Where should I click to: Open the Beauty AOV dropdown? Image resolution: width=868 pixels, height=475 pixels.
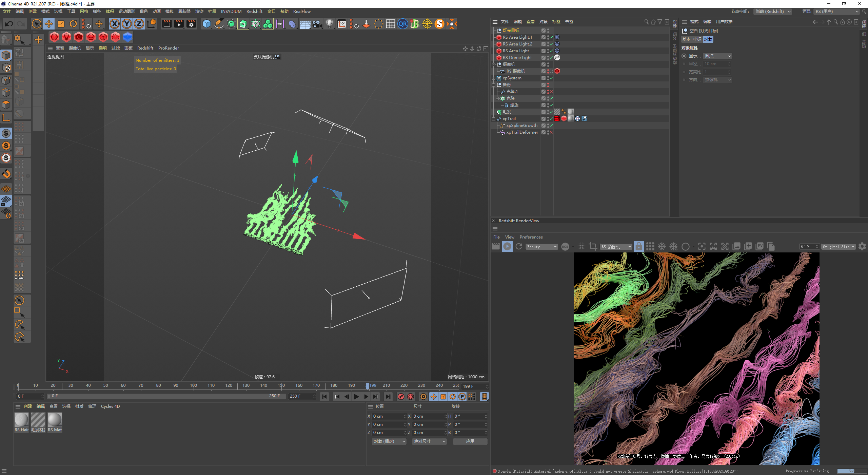pyautogui.click(x=542, y=247)
